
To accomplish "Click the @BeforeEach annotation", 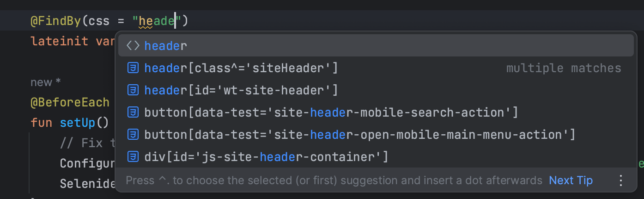I will (70, 102).
